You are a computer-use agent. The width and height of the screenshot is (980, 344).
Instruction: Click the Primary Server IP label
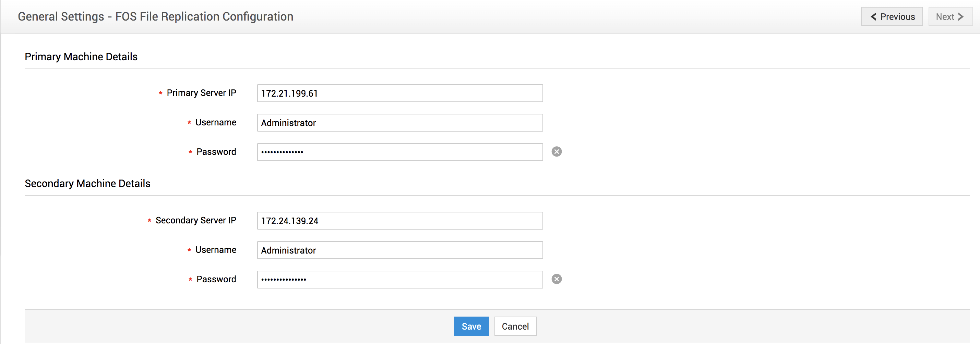pyautogui.click(x=201, y=93)
